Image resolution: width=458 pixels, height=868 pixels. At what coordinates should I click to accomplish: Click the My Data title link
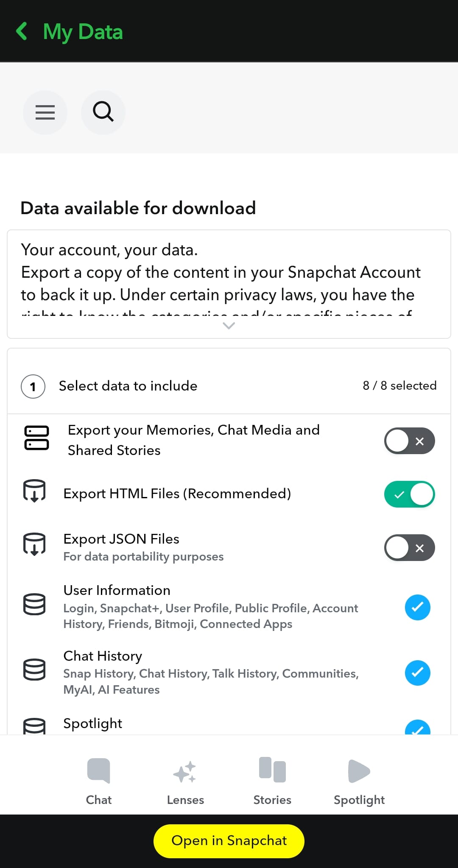[82, 31]
